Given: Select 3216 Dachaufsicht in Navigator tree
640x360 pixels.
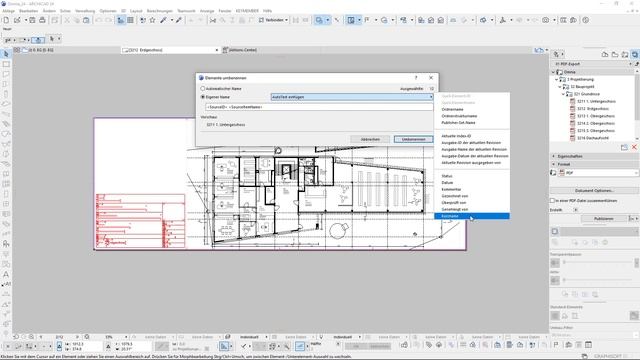Looking at the screenshot, I should tap(593, 138).
